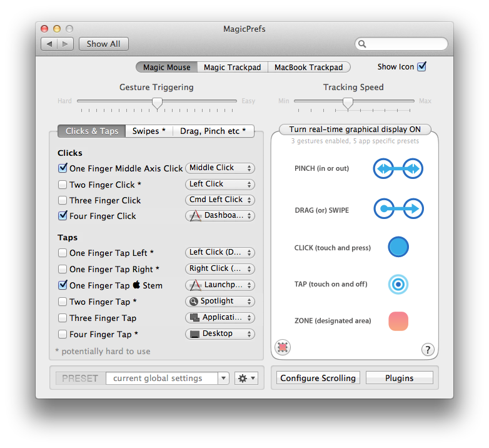Click the search field in the toolbar

(x=402, y=44)
